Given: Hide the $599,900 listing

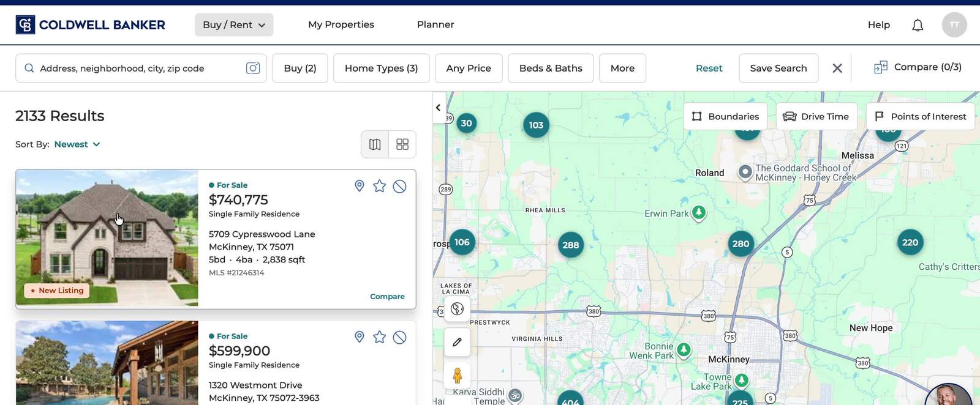Looking at the screenshot, I should (399, 337).
